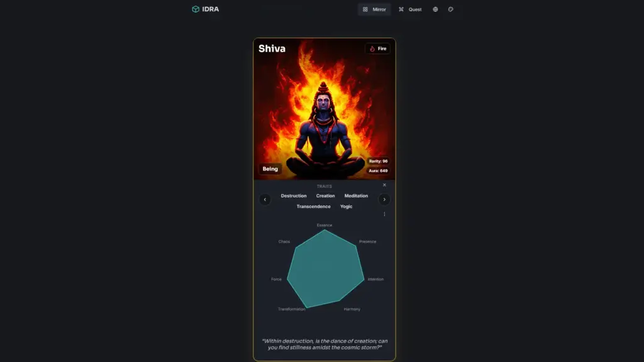The height and width of the screenshot is (362, 644).
Task: Select the Destruction trait
Action: 294,196
